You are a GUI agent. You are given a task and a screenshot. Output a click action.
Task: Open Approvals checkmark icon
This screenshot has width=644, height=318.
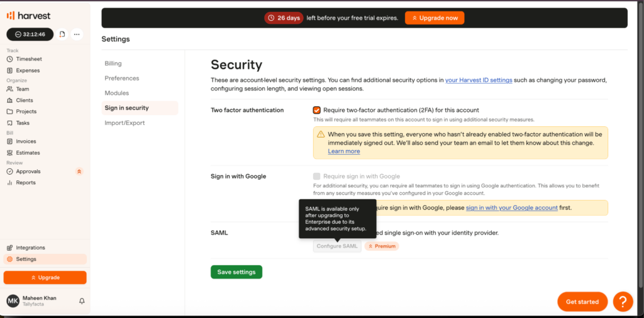(x=10, y=172)
